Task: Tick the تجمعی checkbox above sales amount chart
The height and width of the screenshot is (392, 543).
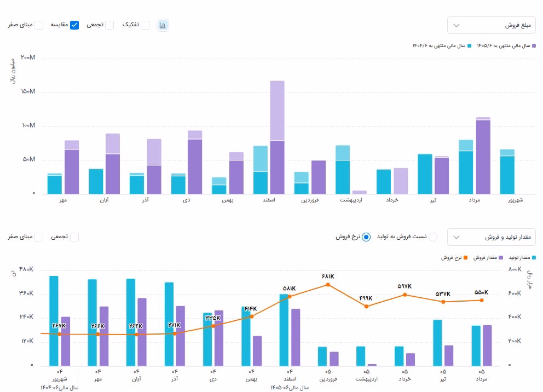Action: (109, 25)
